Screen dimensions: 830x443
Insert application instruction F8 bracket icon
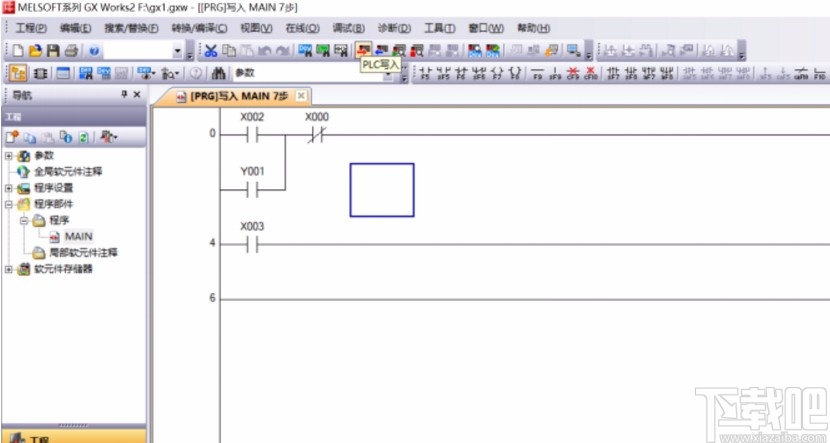tap(515, 74)
